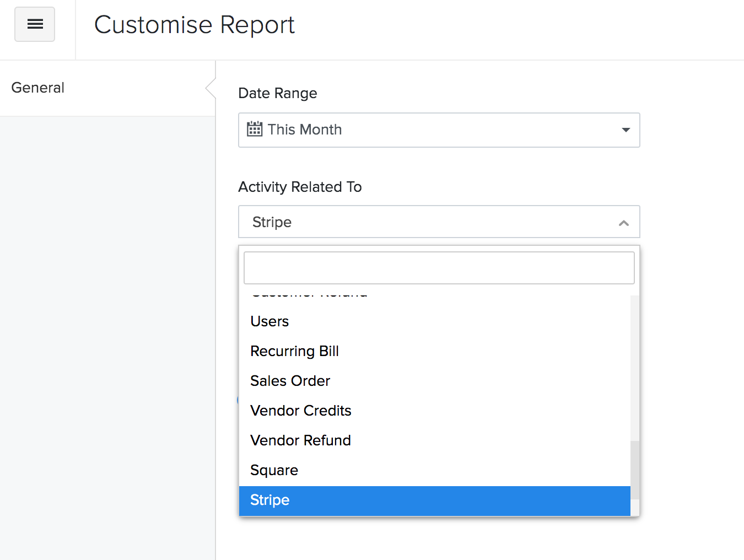Click the calendar icon in Date Range
Screen dimensions: 744x560
[x=255, y=129]
